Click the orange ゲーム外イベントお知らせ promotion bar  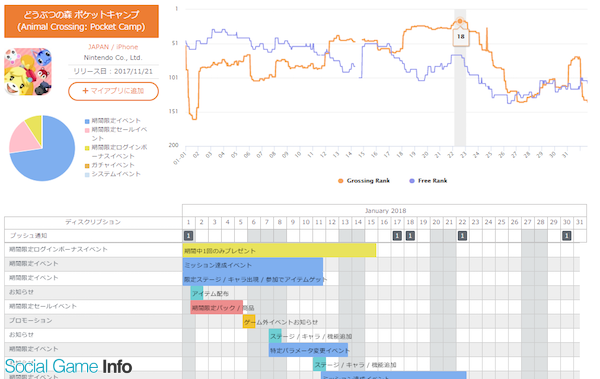tap(249, 321)
